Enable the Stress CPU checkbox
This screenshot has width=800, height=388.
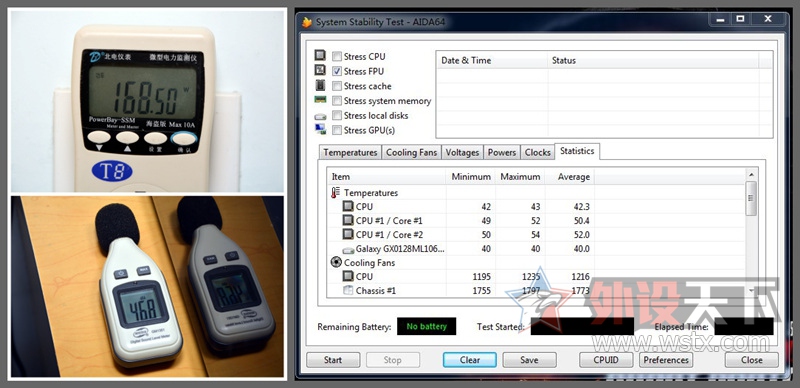(337, 56)
